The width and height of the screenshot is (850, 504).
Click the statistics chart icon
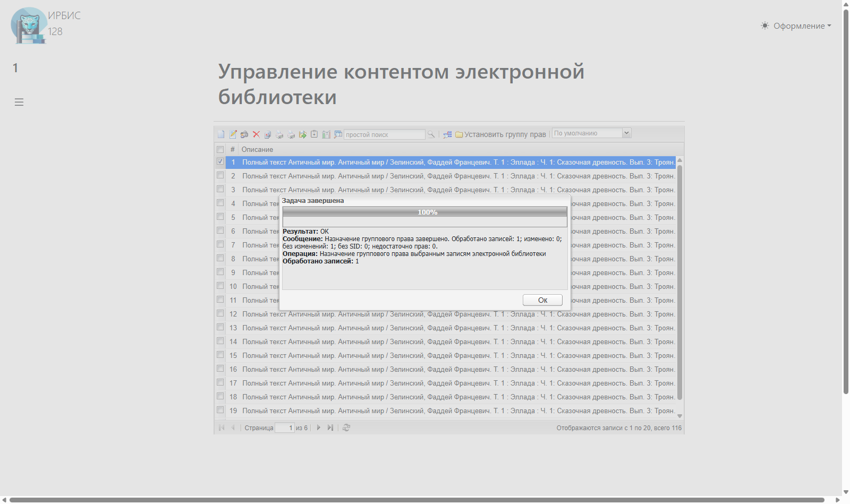pyautogui.click(x=326, y=134)
